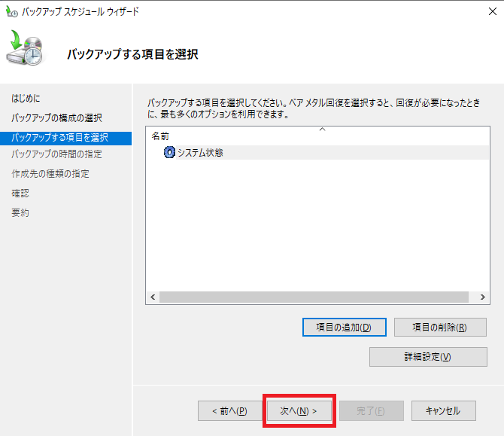Viewport: 504px width, 436px height.
Task: Cancel the wizard with the キャンセル button
Action: tap(443, 410)
